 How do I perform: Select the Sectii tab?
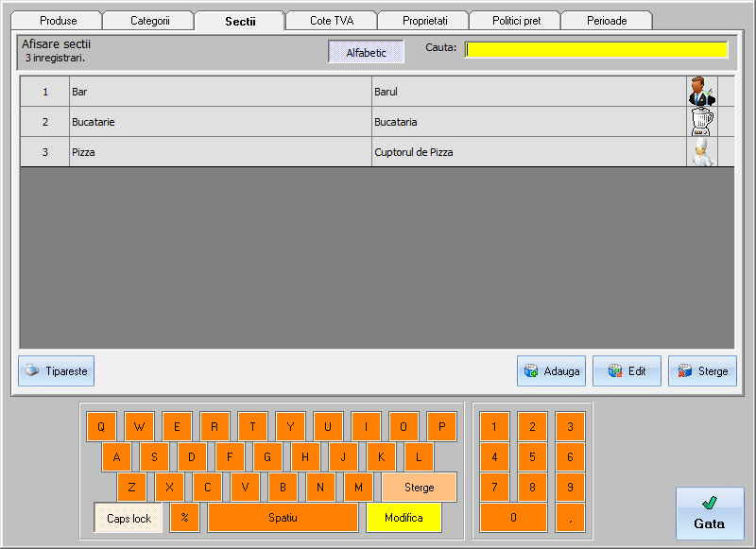click(x=240, y=21)
